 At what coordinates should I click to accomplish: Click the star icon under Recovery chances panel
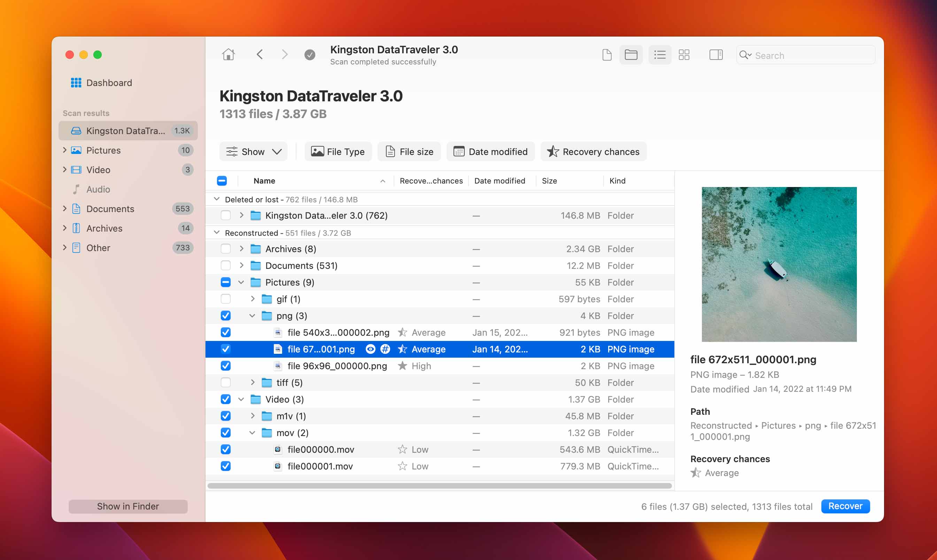[696, 473]
